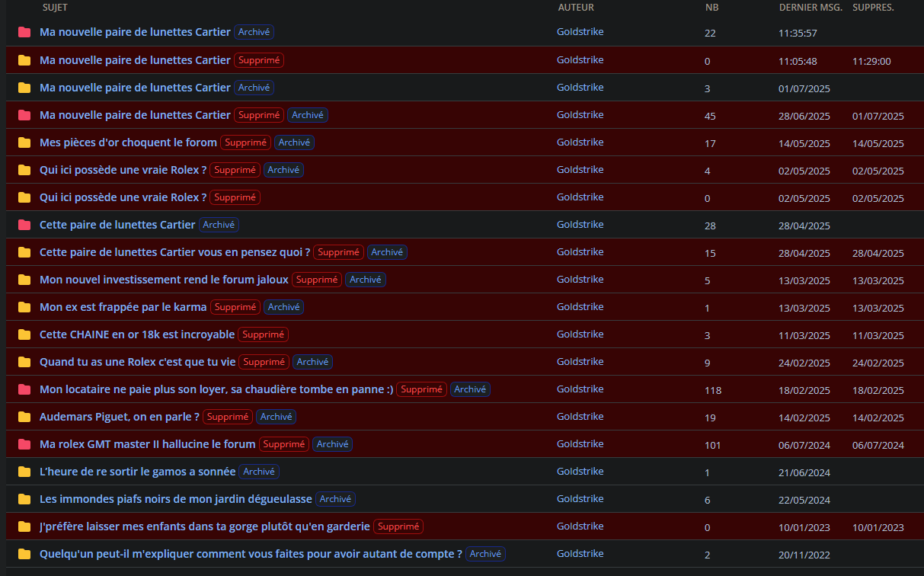Open topic 'Quelqu'un peut-il m'expliquer comment vous faites'

coord(251,554)
